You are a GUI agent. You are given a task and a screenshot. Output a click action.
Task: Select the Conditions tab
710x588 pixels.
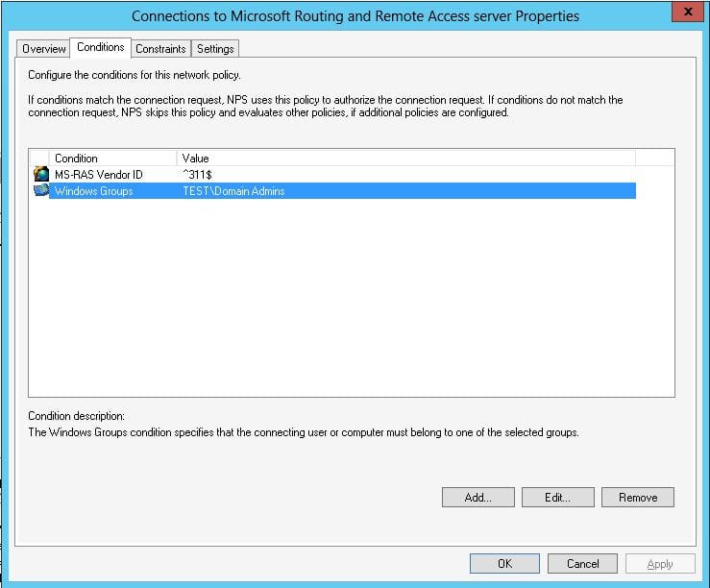coord(101,47)
